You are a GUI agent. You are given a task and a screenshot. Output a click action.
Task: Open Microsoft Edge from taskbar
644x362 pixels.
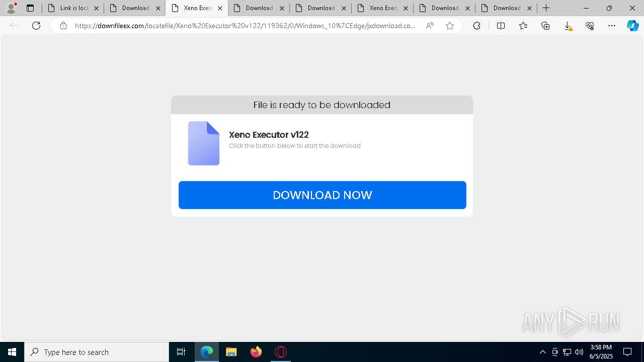[207, 352]
